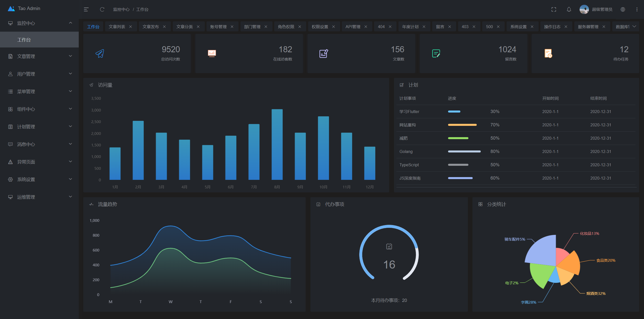644x319 pixels.
Task: Close the 文章列表 tab
Action: coord(131,27)
